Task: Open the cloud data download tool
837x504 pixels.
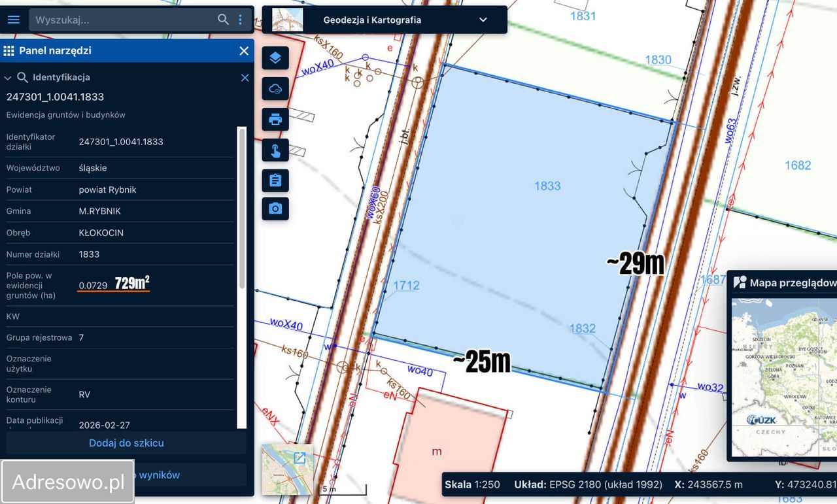Action: click(275, 88)
